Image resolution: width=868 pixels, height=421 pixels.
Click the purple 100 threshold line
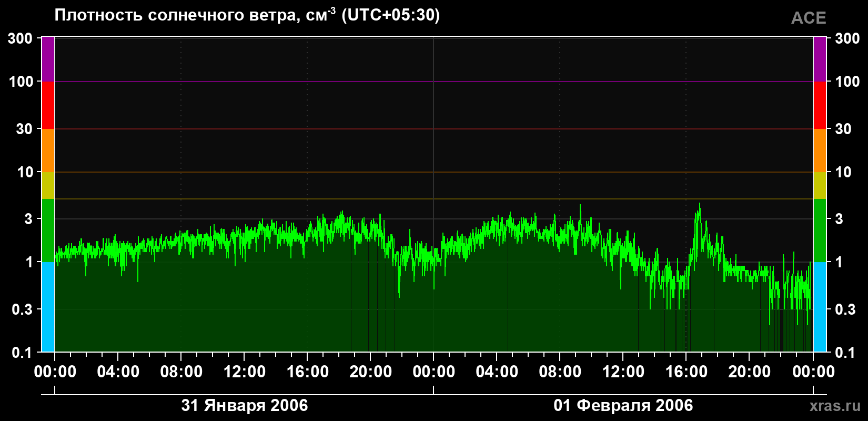tap(433, 82)
